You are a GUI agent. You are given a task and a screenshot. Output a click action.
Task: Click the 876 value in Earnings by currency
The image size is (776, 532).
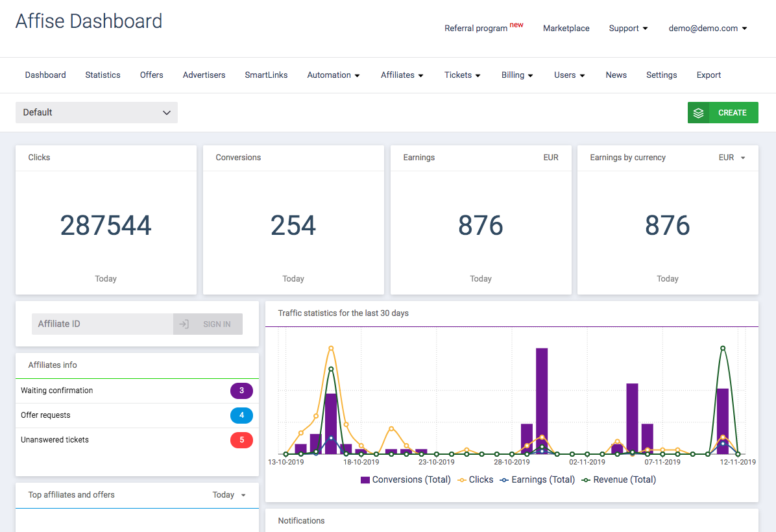pos(668,226)
